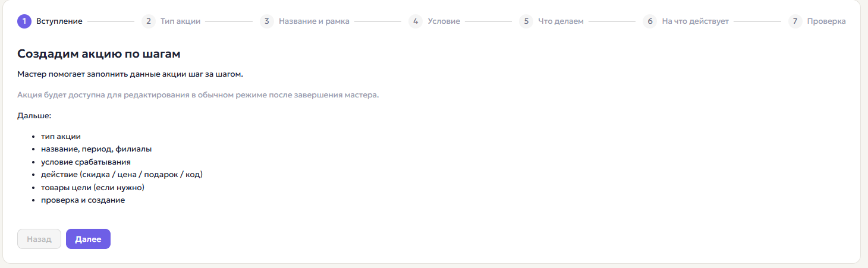868x268 pixels.
Task: Click list item 'проверка и создание'
Action: pyautogui.click(x=83, y=200)
